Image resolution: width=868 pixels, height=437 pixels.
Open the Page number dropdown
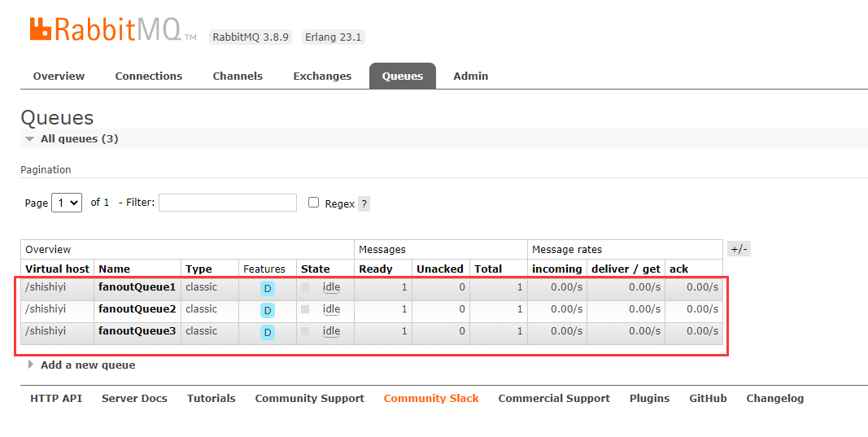tap(67, 203)
